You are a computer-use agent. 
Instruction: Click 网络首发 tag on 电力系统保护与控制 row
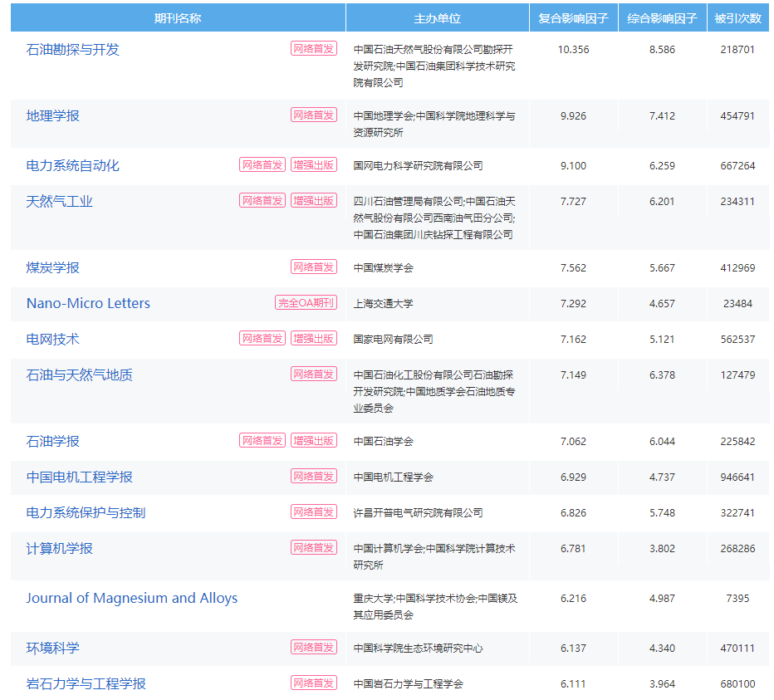click(x=314, y=512)
